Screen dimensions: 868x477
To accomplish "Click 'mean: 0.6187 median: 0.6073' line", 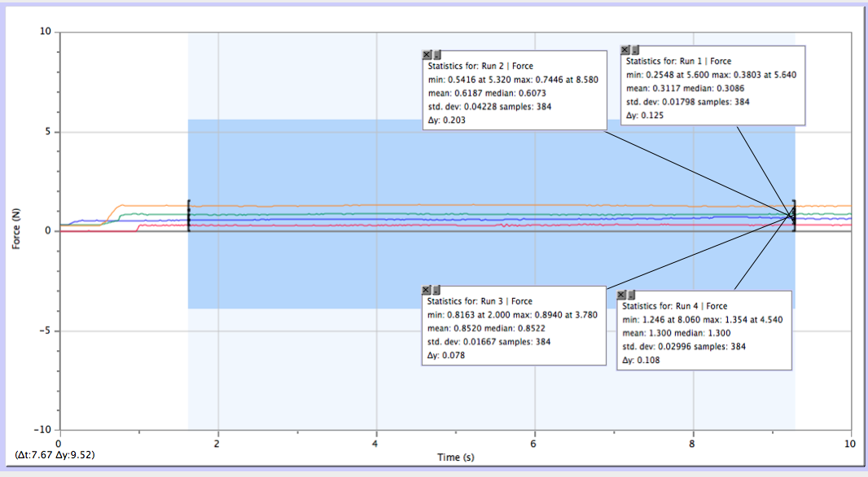I will pos(487,93).
